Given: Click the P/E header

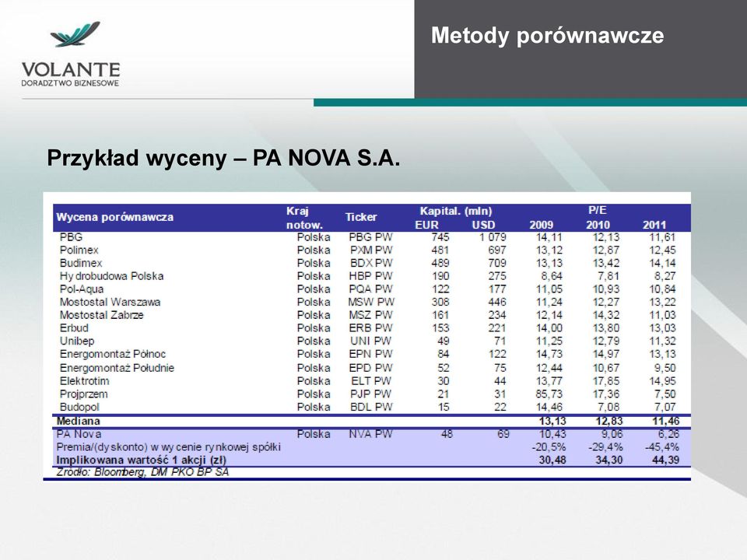Looking at the screenshot, I should point(598,211).
